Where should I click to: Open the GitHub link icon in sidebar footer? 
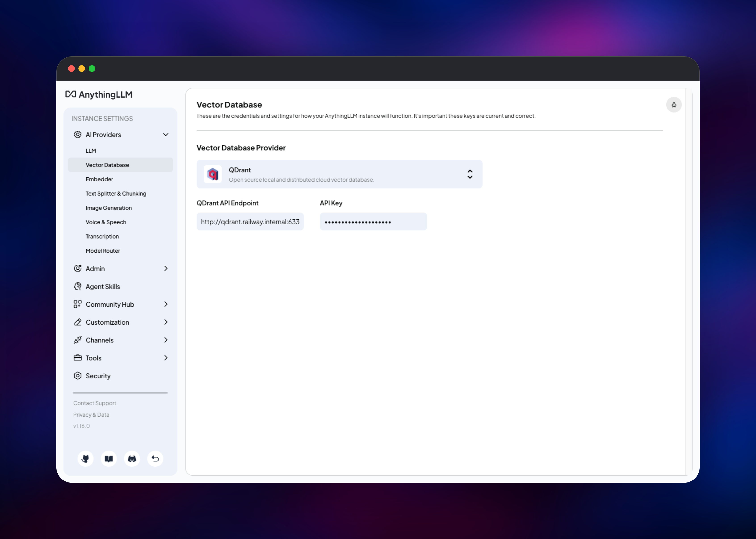click(86, 459)
